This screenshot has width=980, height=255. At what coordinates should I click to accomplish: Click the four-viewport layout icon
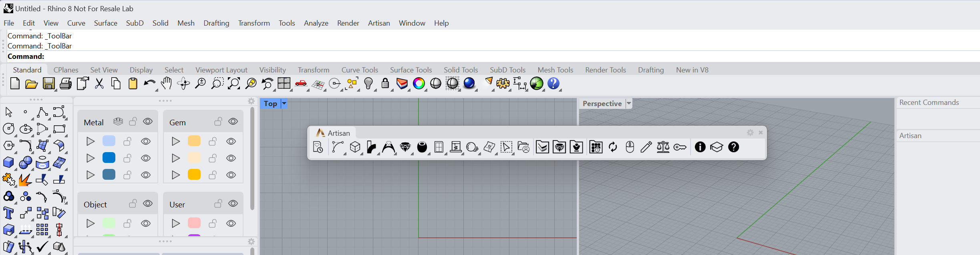tap(284, 84)
